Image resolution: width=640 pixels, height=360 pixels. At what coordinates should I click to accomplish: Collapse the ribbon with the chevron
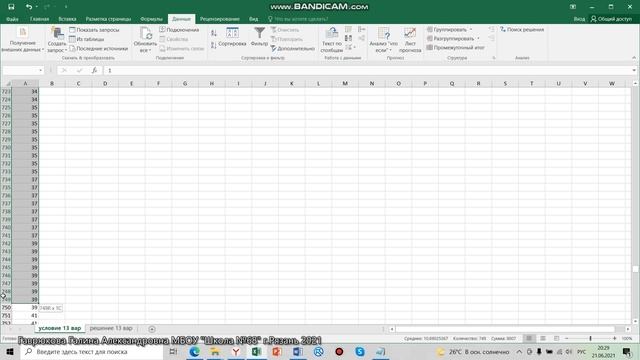tap(634, 58)
